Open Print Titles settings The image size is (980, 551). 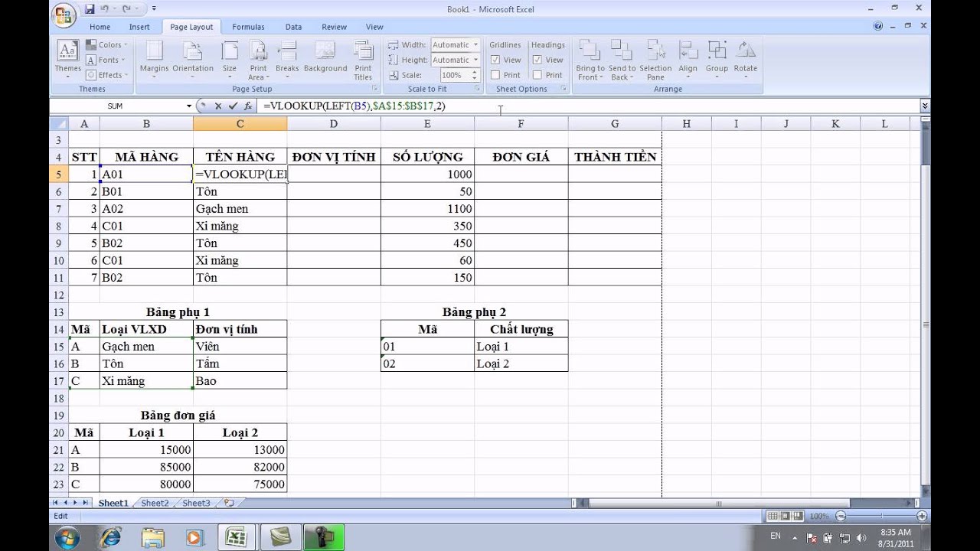click(363, 59)
